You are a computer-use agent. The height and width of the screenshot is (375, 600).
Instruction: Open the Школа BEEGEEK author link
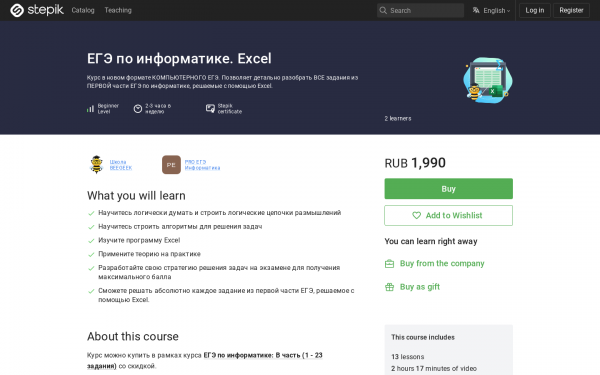tap(121, 165)
